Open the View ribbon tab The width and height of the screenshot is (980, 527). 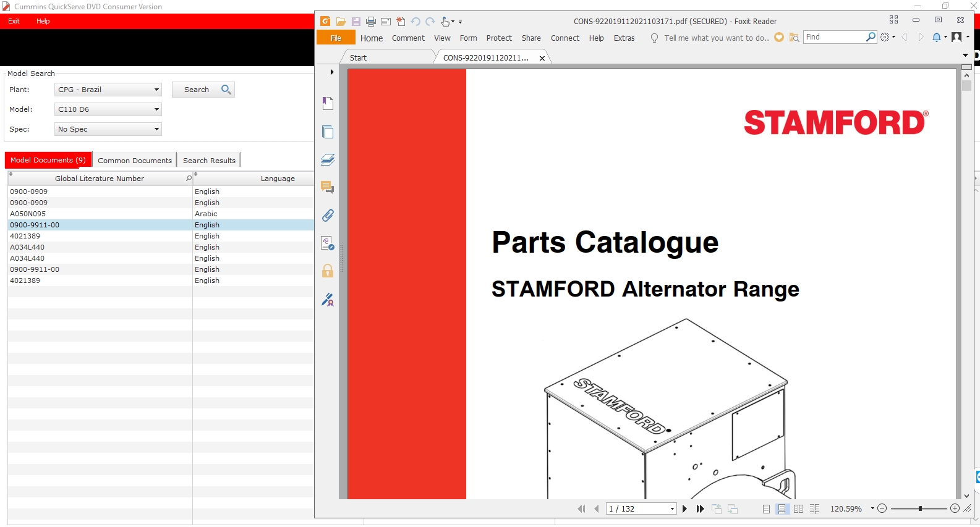[442, 38]
